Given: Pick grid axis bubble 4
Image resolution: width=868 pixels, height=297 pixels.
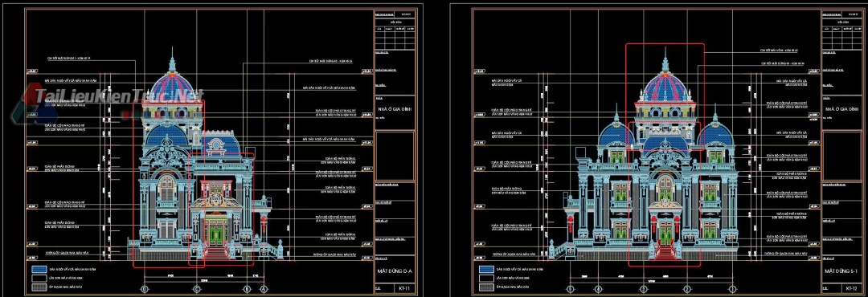Looking at the screenshot, I should [598, 289].
